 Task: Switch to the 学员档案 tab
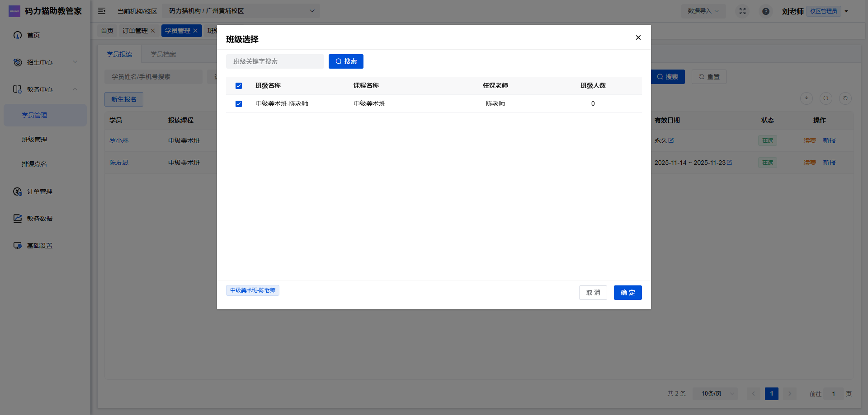pos(163,54)
